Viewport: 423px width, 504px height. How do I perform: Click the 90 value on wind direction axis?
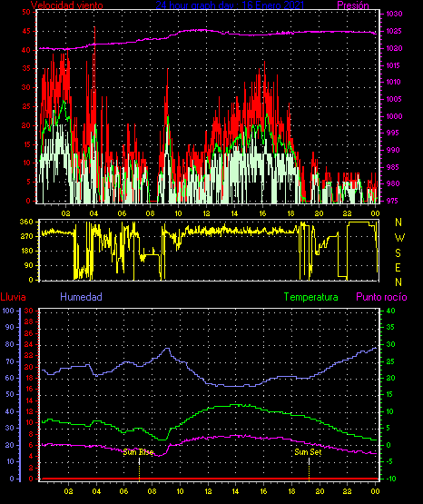tap(28, 265)
